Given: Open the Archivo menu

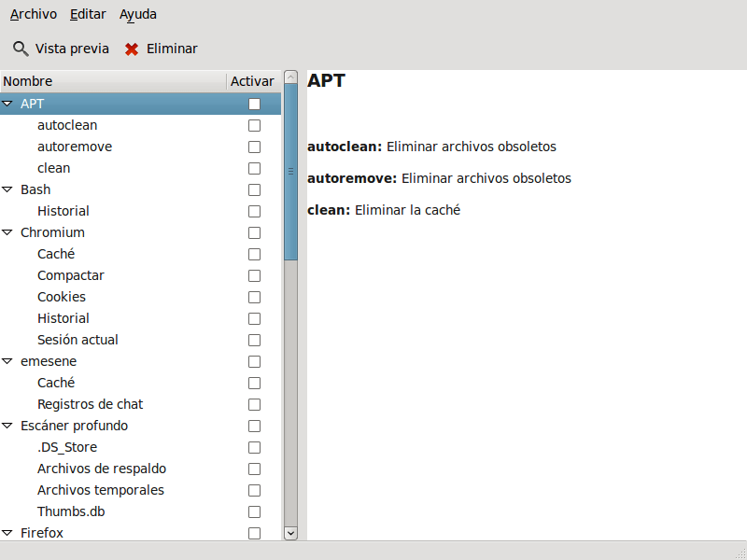Looking at the screenshot, I should [34, 14].
